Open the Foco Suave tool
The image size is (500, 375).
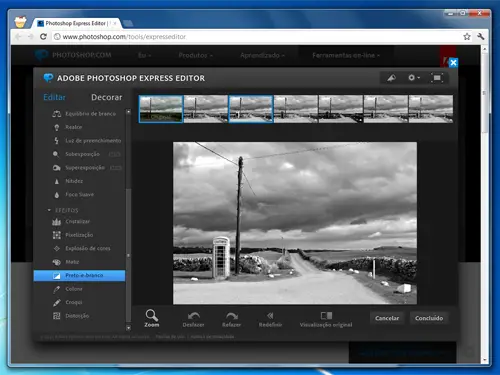74,195
